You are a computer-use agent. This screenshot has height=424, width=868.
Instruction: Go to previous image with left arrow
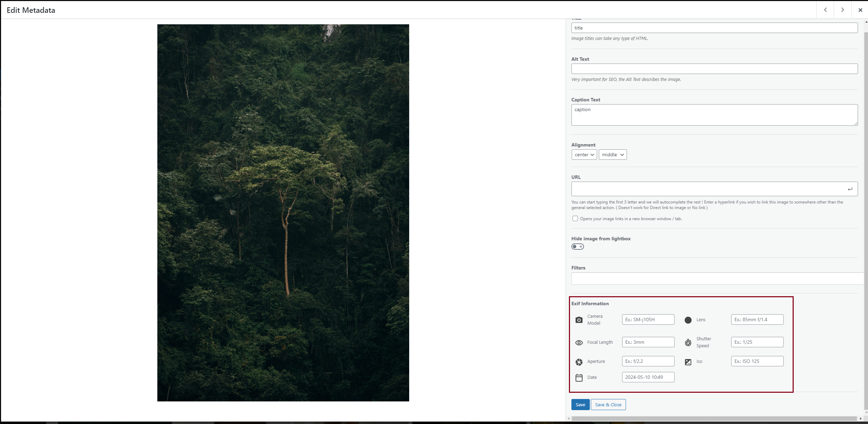pyautogui.click(x=825, y=10)
